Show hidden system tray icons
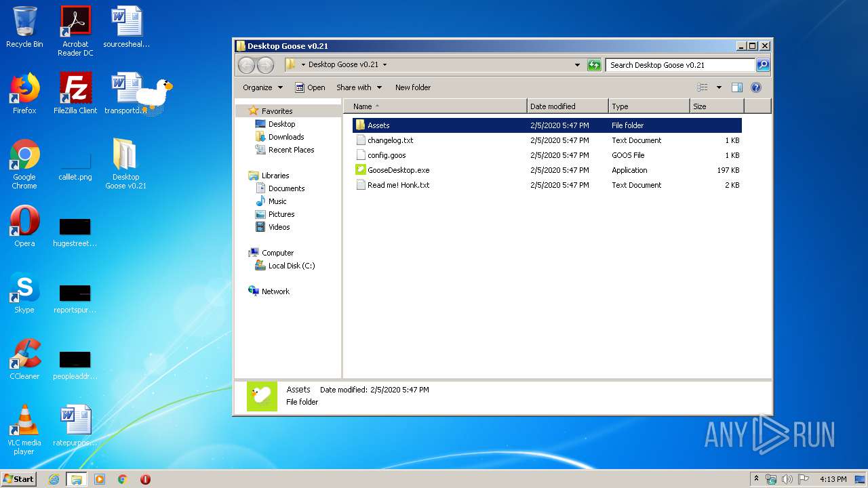 (757, 479)
